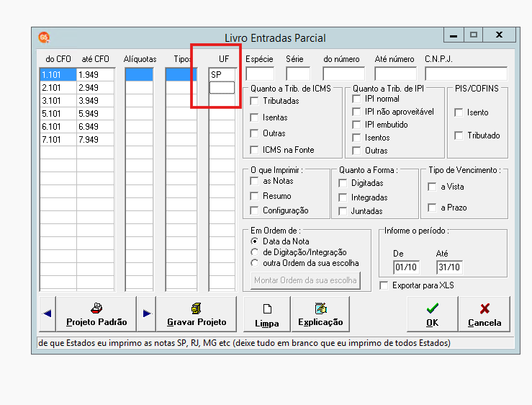Image resolution: width=532 pixels, height=405 pixels.
Task: Click the Espécie input field
Action: pos(260,74)
